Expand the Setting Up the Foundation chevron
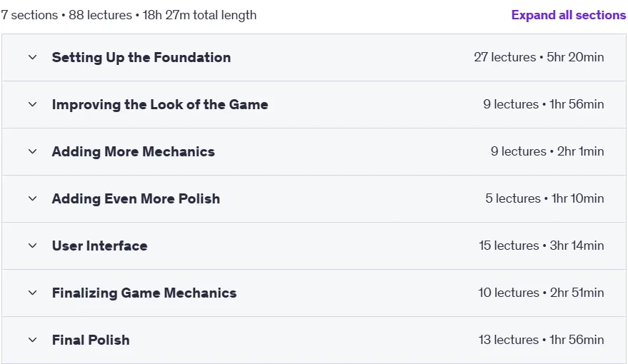 coord(32,57)
